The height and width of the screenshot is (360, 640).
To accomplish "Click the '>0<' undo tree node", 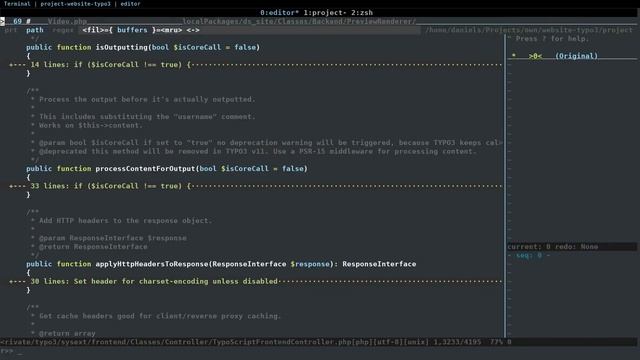I will 535,56.
